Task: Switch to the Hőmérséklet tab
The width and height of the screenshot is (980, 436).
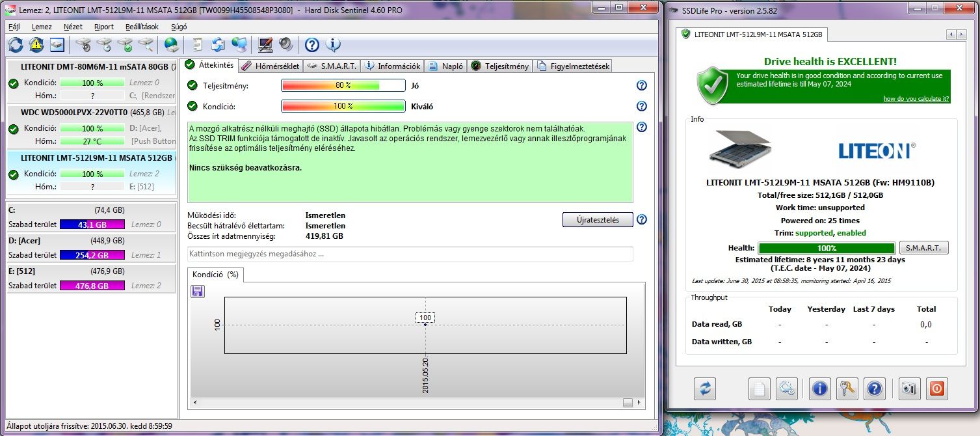Action: (271, 66)
